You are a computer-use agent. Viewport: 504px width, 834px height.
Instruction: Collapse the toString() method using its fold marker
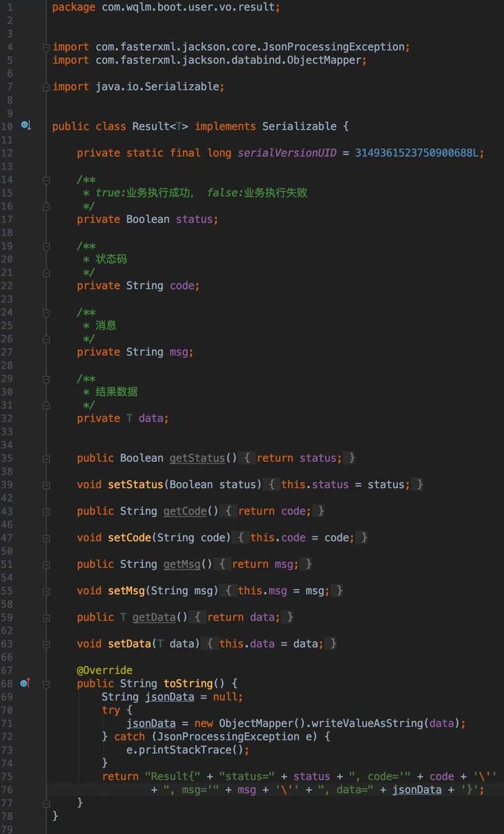[x=46, y=684]
